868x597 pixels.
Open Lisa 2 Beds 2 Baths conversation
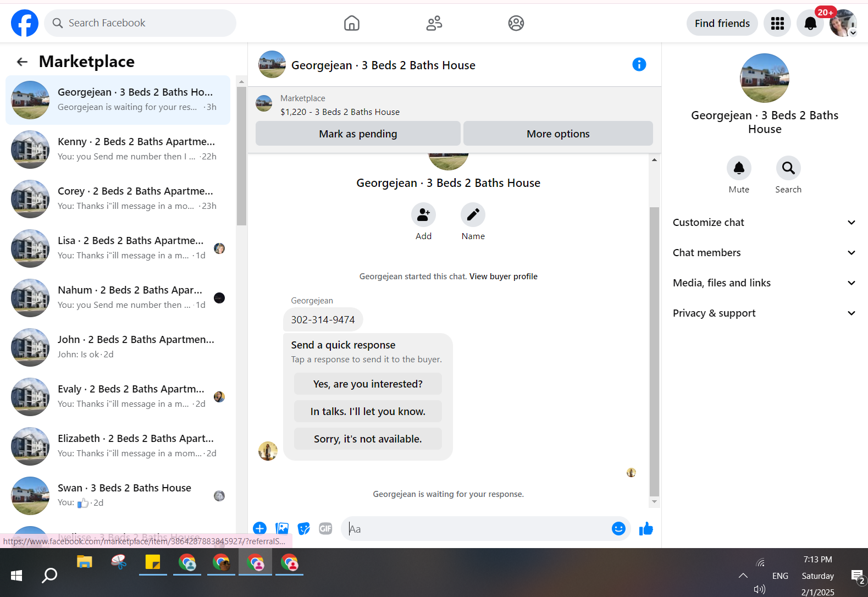pos(118,248)
